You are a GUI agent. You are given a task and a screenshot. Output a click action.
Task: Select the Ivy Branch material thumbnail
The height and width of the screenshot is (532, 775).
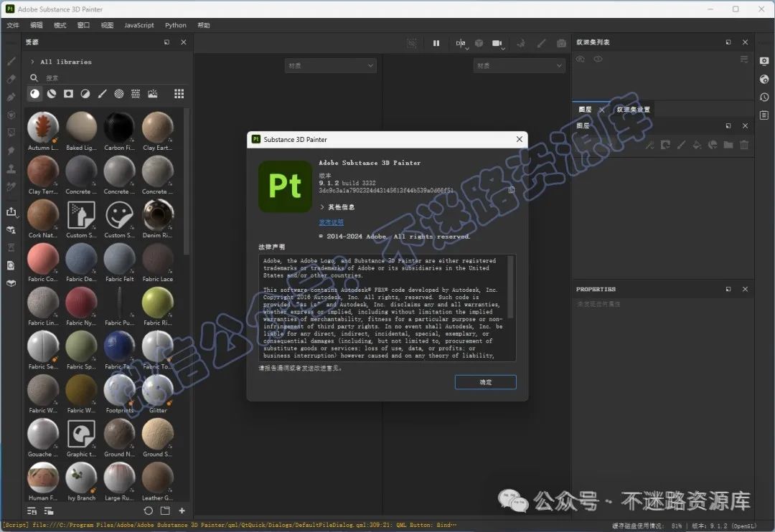(x=81, y=478)
